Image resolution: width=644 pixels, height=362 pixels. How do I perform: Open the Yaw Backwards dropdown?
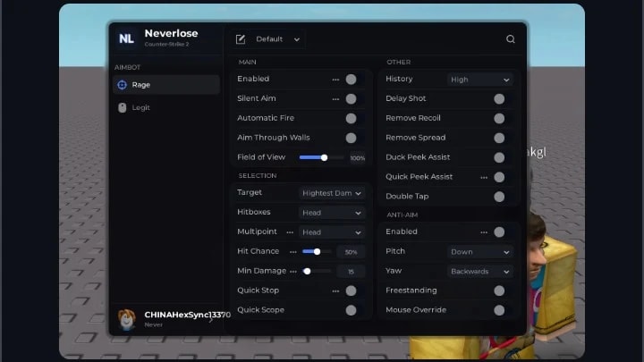[479, 272]
